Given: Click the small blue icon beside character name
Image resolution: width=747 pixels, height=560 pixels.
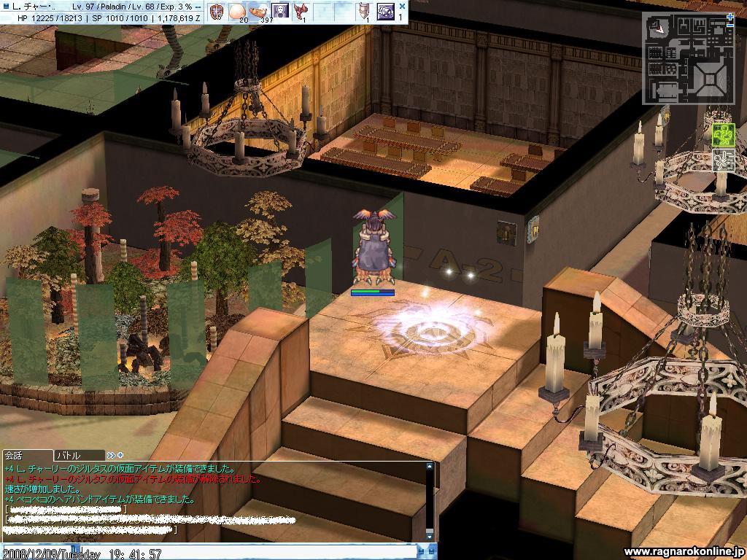Looking at the screenshot, I should coord(6,7).
